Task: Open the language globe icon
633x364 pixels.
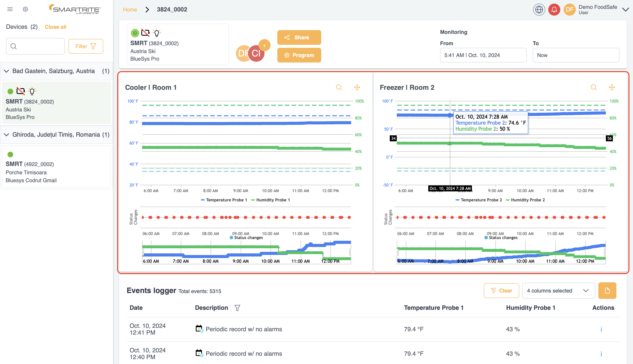Action: pyautogui.click(x=539, y=10)
